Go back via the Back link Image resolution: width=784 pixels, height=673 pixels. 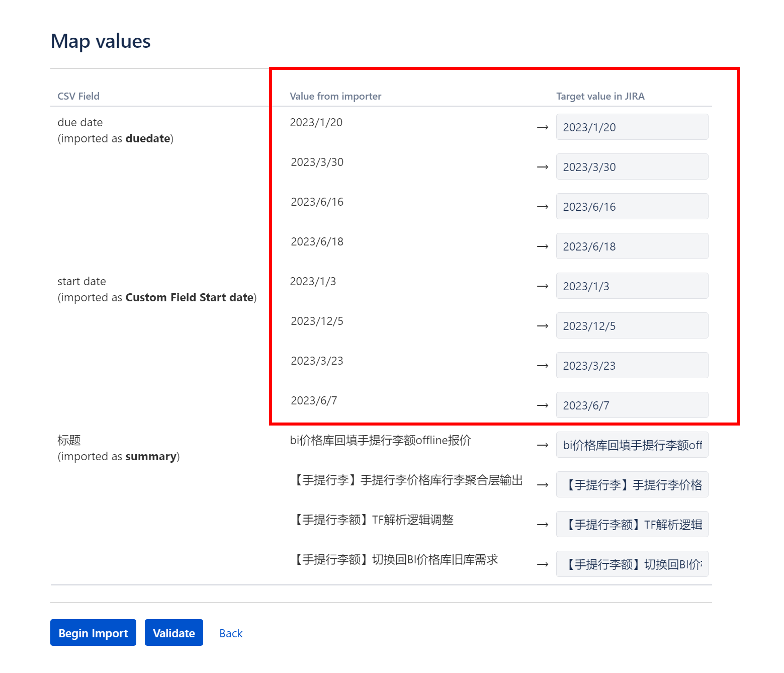tap(231, 633)
